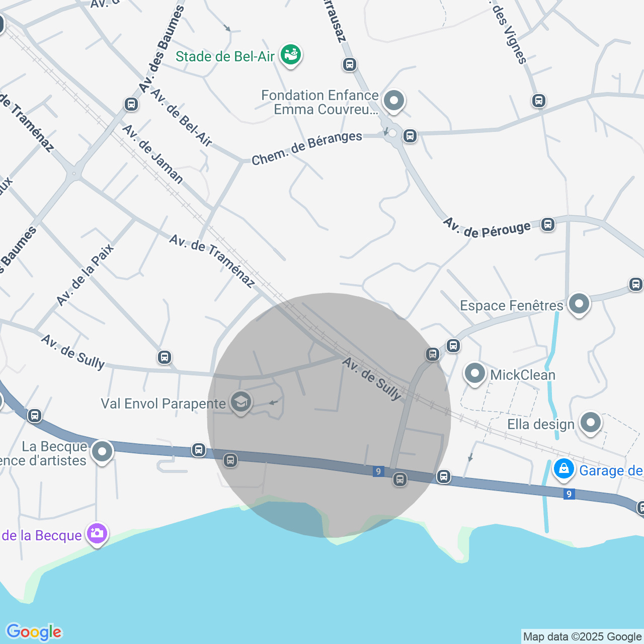Click the MickClean text label
The width and height of the screenshot is (644, 644).
[523, 375]
